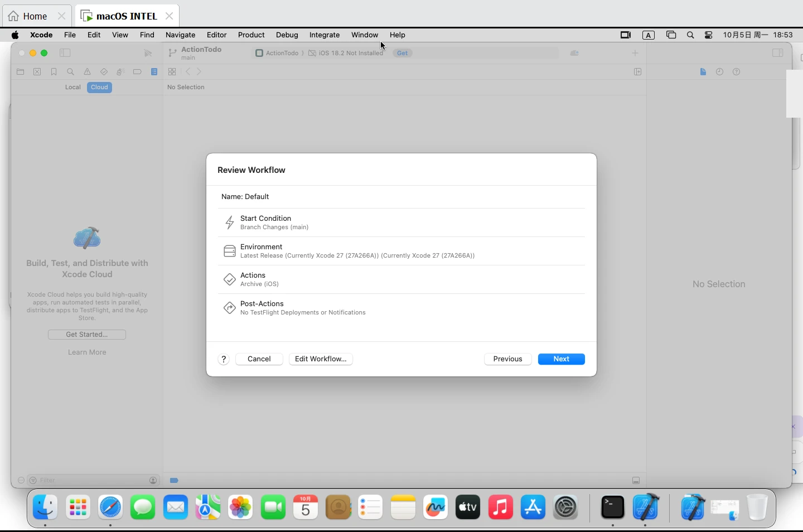
Task: Click the Previous button
Action: pyautogui.click(x=507, y=359)
